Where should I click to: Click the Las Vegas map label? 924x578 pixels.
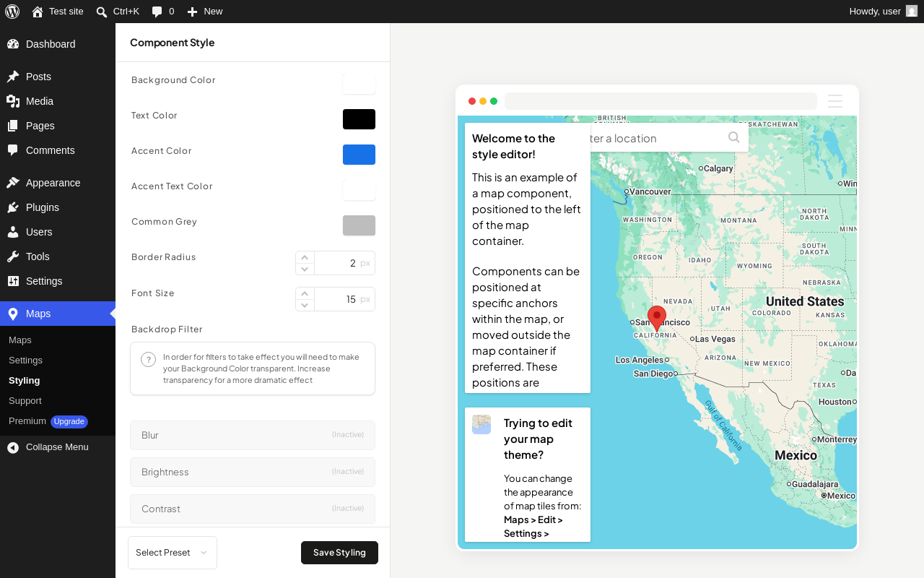click(x=715, y=339)
